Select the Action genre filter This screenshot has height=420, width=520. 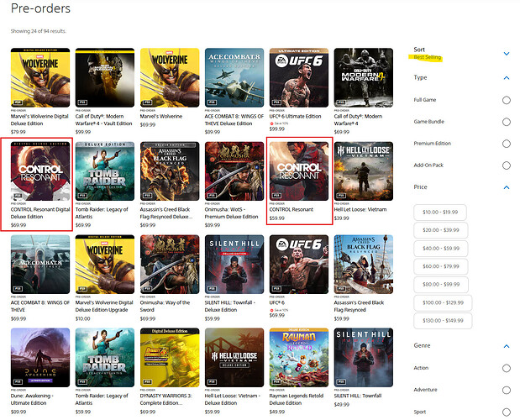(x=506, y=368)
